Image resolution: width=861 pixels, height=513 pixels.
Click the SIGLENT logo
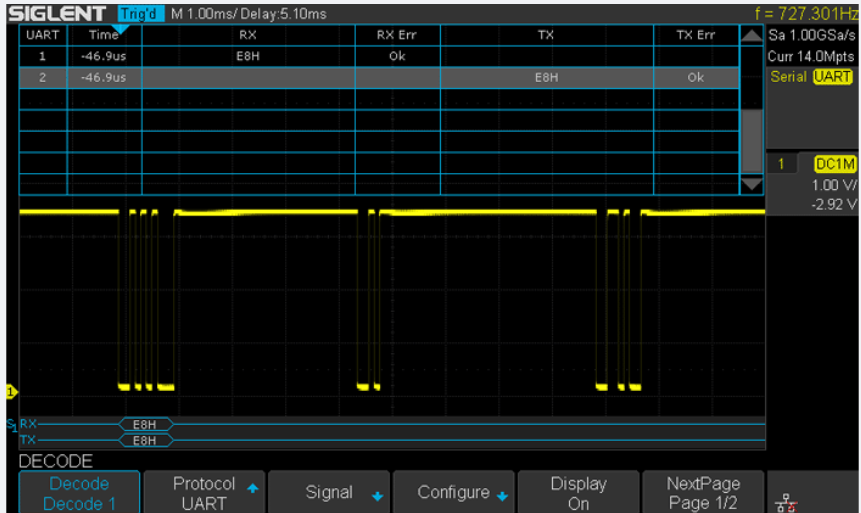click(57, 13)
